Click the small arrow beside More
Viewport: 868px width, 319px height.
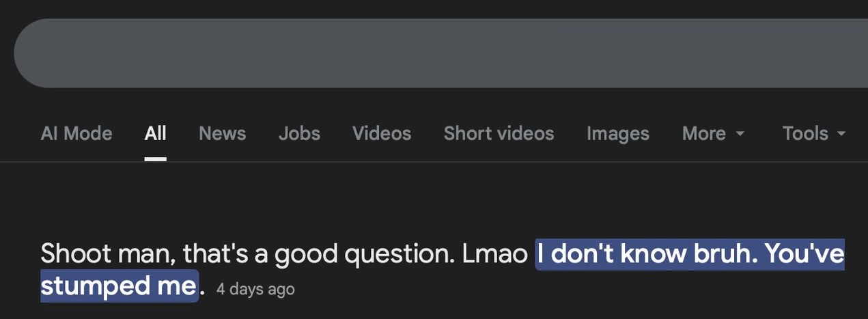[x=740, y=134]
